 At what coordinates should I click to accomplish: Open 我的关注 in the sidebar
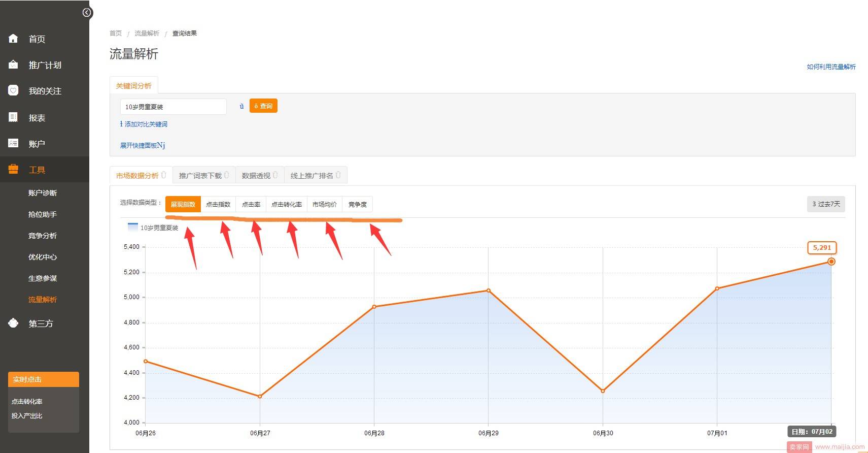pyautogui.click(x=45, y=91)
